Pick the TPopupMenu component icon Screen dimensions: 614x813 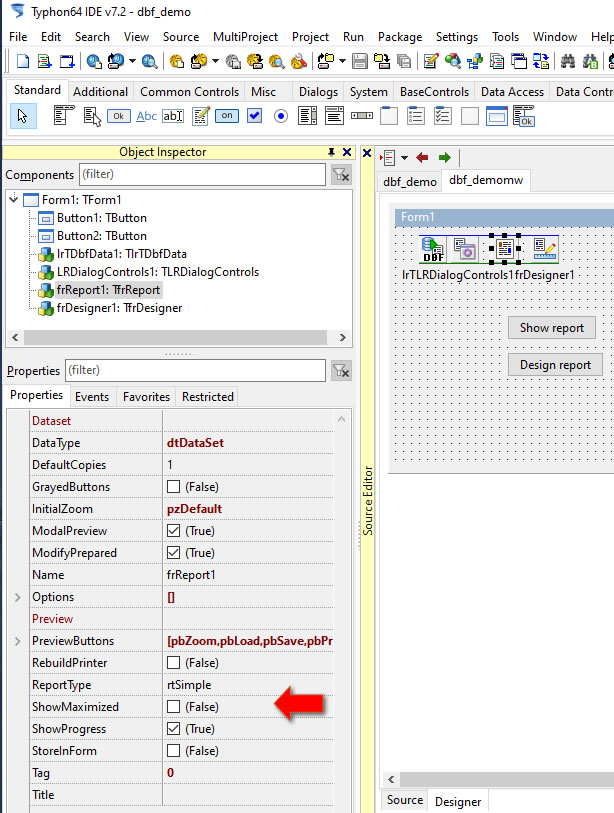click(92, 116)
